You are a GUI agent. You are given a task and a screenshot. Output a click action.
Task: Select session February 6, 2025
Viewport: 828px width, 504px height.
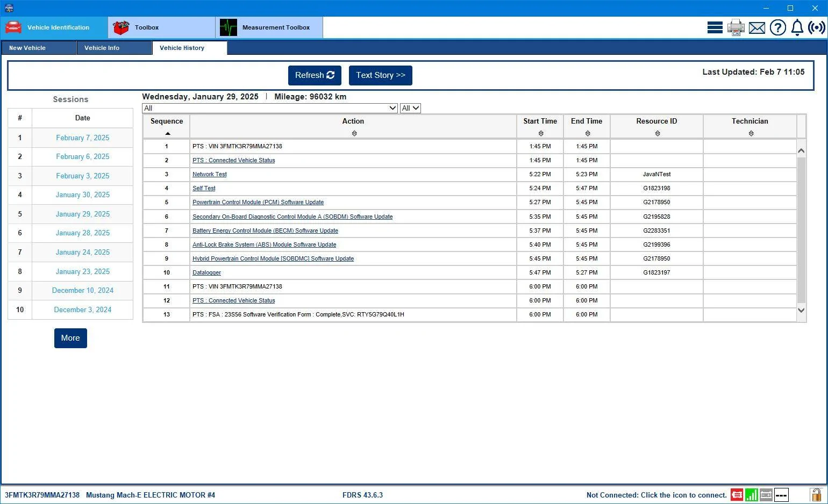pyautogui.click(x=82, y=156)
